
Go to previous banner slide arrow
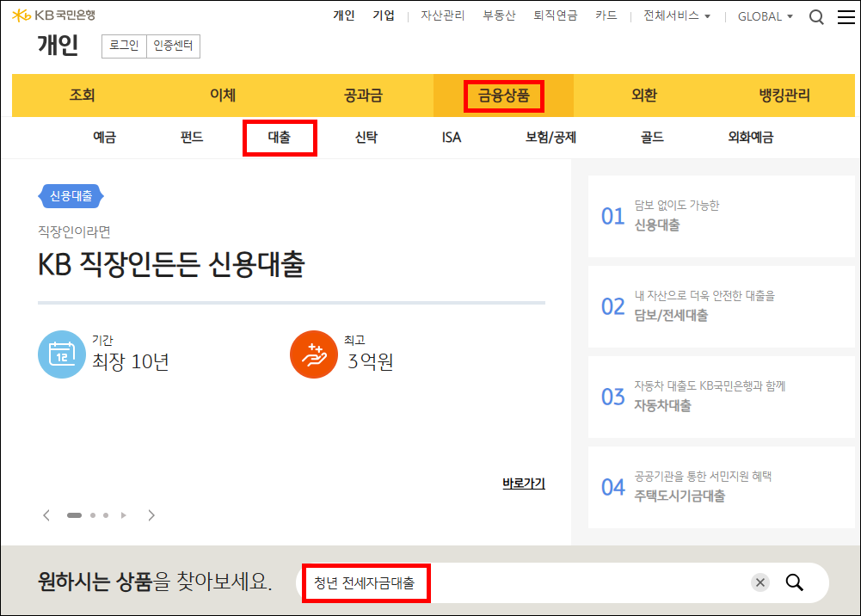coord(46,515)
